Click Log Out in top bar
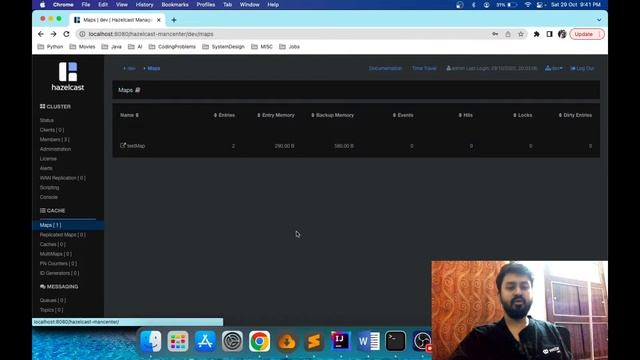 pyautogui.click(x=582, y=68)
